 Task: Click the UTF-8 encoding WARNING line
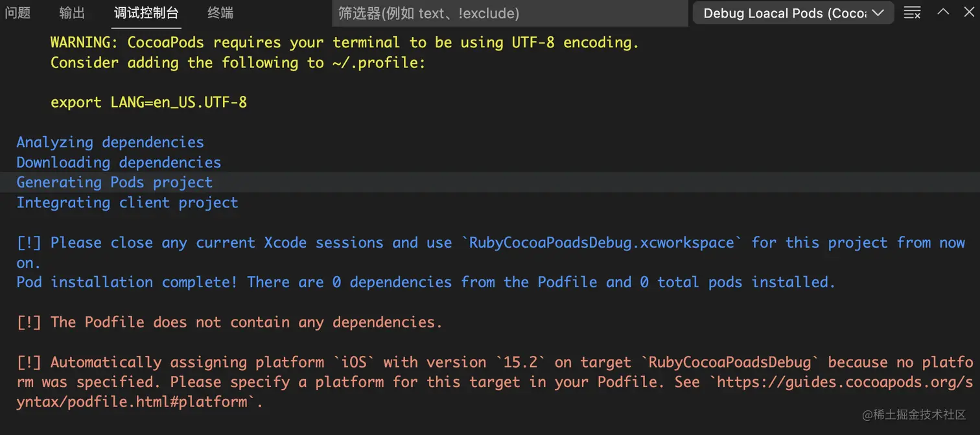pos(345,43)
